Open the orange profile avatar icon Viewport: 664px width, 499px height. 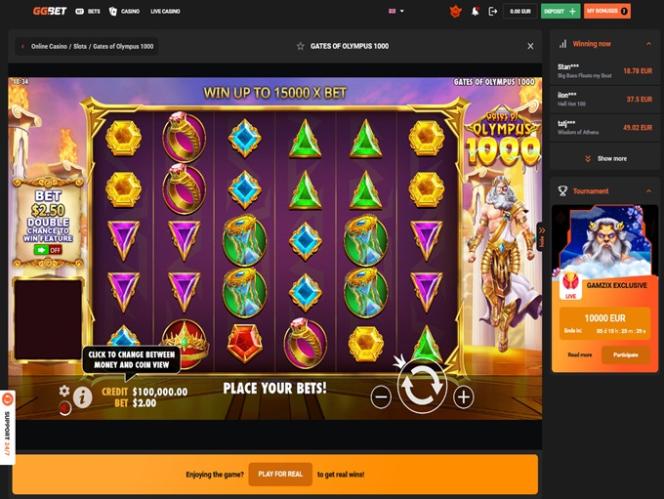(x=455, y=11)
